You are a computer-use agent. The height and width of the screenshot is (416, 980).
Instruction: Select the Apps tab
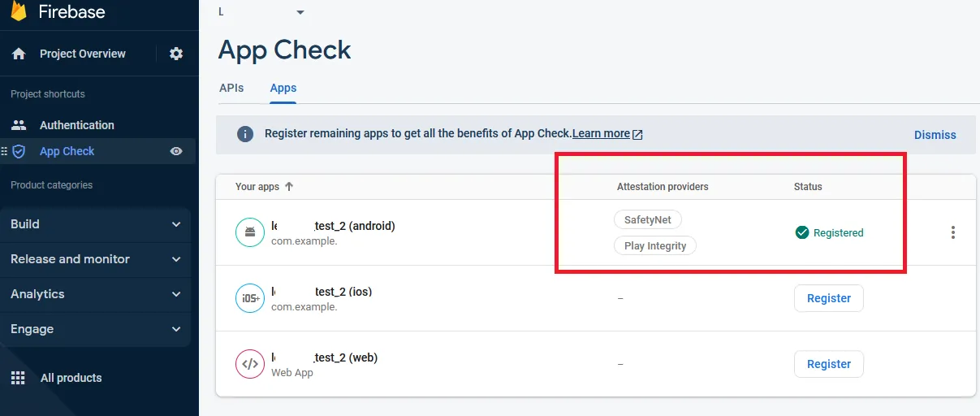click(283, 88)
